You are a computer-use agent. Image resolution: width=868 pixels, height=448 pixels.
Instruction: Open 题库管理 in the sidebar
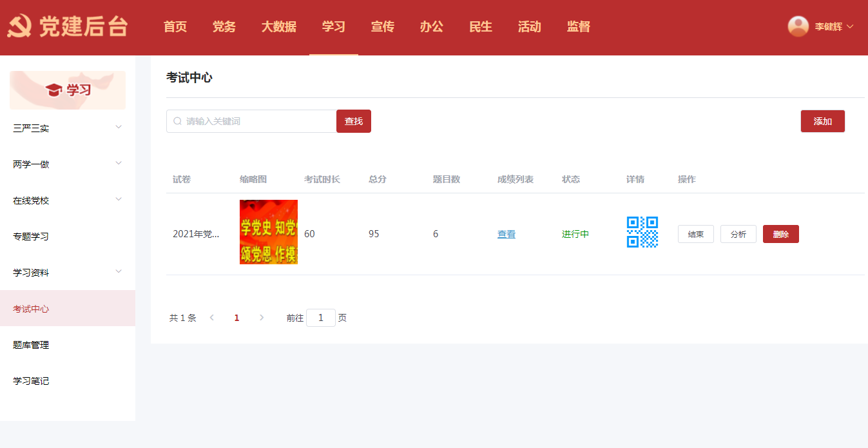click(31, 345)
